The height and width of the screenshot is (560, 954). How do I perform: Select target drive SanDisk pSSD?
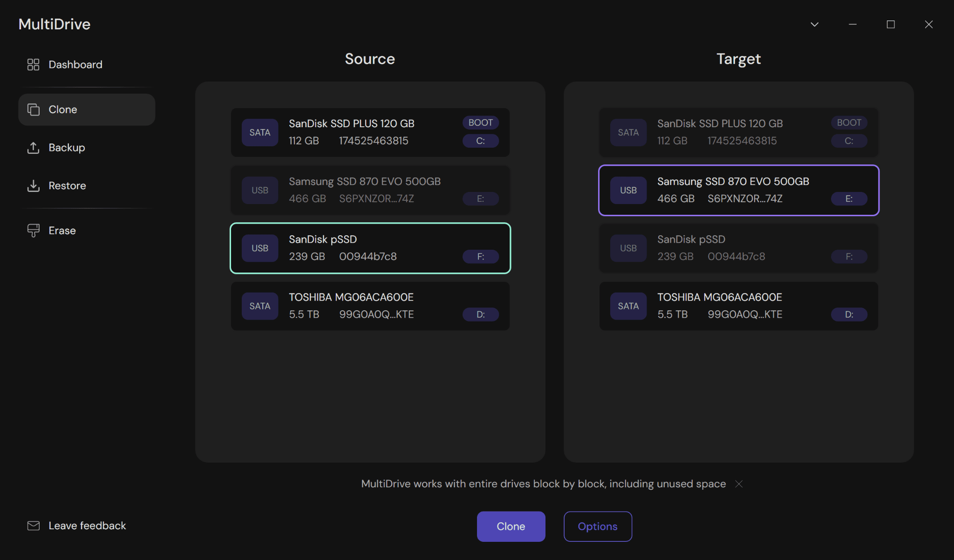739,248
